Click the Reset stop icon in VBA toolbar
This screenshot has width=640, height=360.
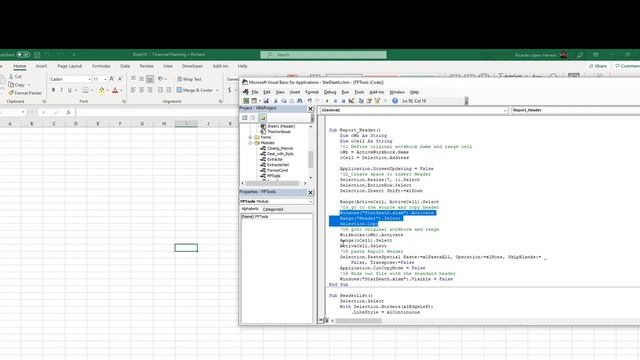pos(343,101)
